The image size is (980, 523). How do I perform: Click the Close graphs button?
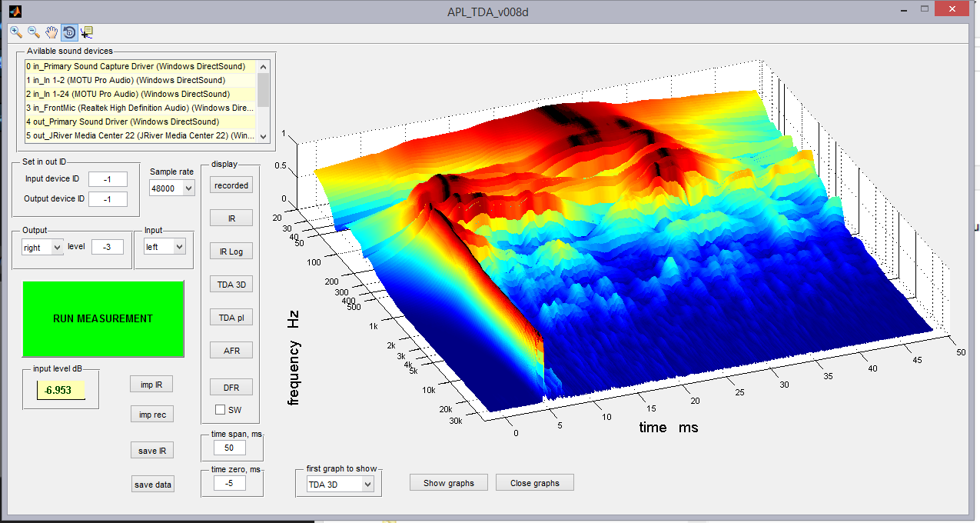point(535,483)
